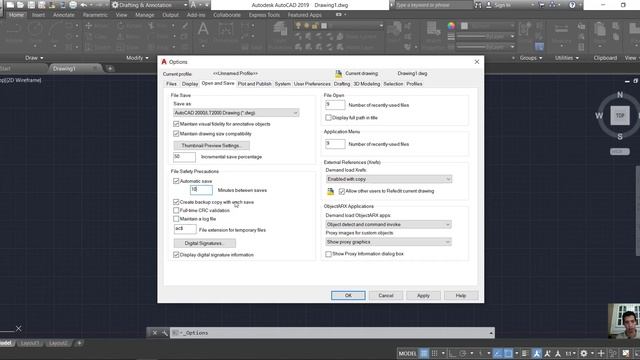Toggle Ortho mode icon in status bar
The width and height of the screenshot is (640, 360).
[x=453, y=353]
